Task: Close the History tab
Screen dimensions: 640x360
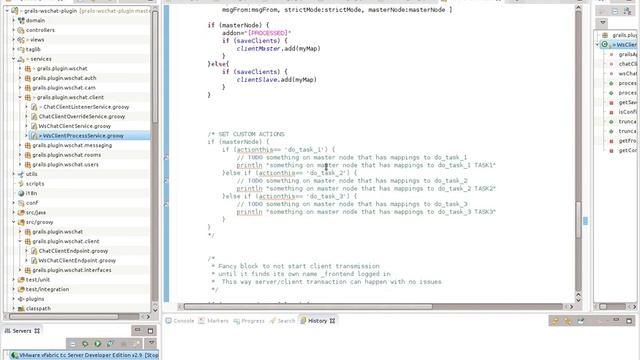Action: click(x=332, y=321)
